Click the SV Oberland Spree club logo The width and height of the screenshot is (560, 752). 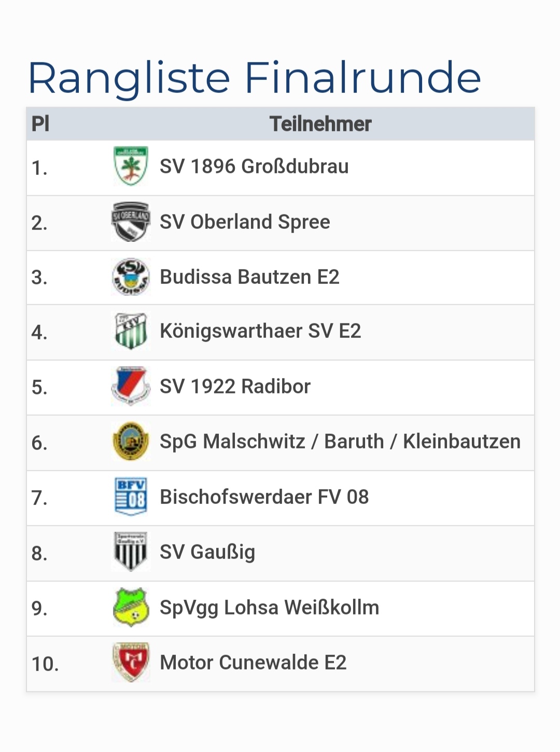[131, 222]
